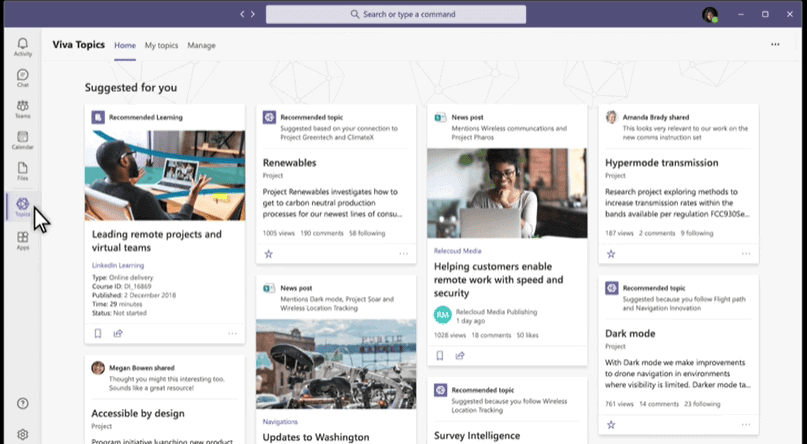The height and width of the screenshot is (444, 807).
Task: Click the search or command box
Action: click(395, 14)
